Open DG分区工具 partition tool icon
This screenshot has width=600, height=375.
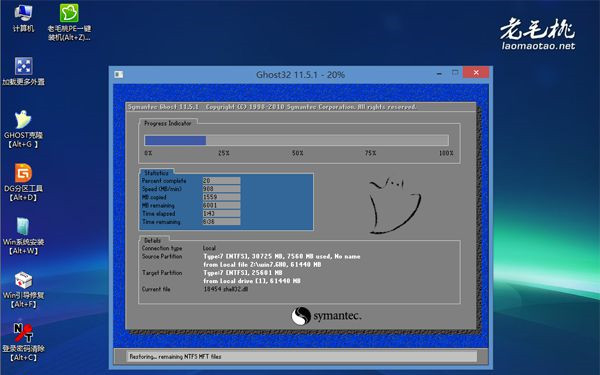click(x=23, y=183)
